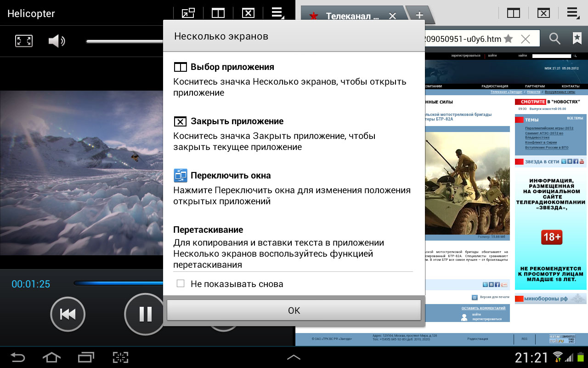Open the 'минобороны рф' banner
This screenshot has width=588, height=368.
[x=551, y=299]
